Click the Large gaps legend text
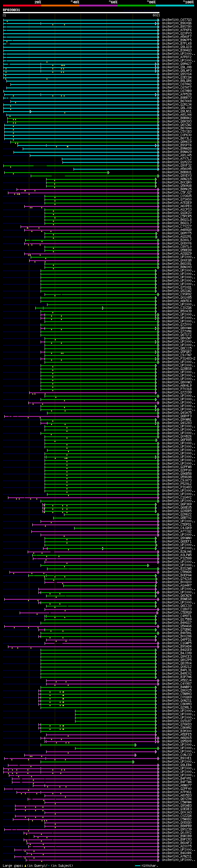The width and height of the screenshot is (197, 868). coord(38,865)
